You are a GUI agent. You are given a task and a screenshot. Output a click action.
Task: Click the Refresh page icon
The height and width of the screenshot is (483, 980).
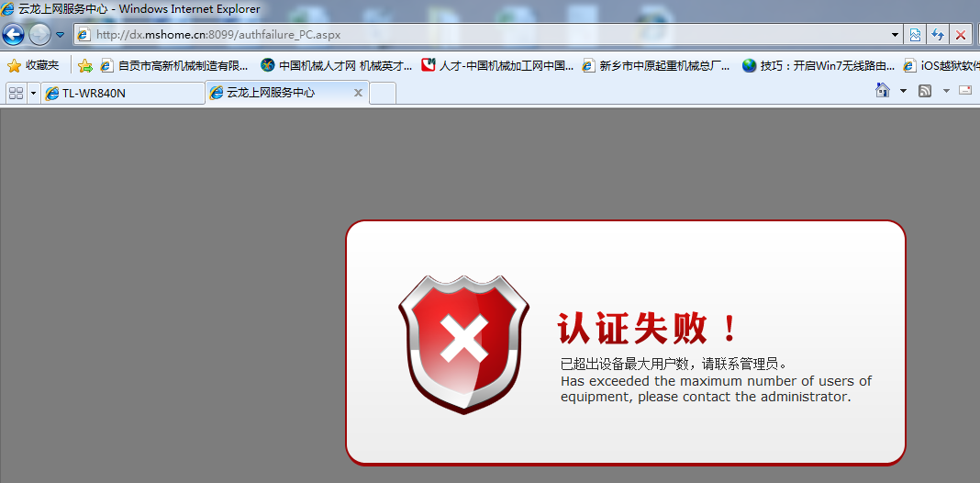(938, 34)
